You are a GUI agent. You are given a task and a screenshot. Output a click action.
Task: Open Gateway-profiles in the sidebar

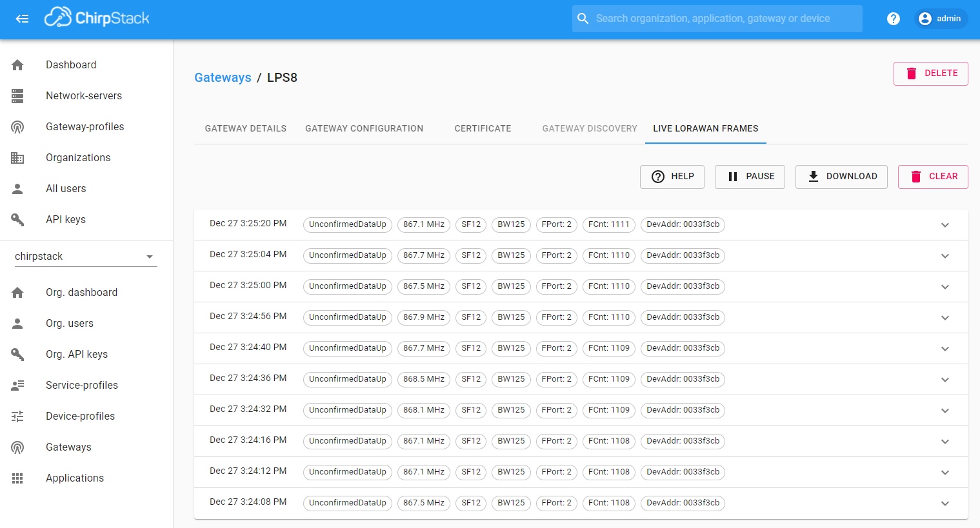click(x=86, y=127)
